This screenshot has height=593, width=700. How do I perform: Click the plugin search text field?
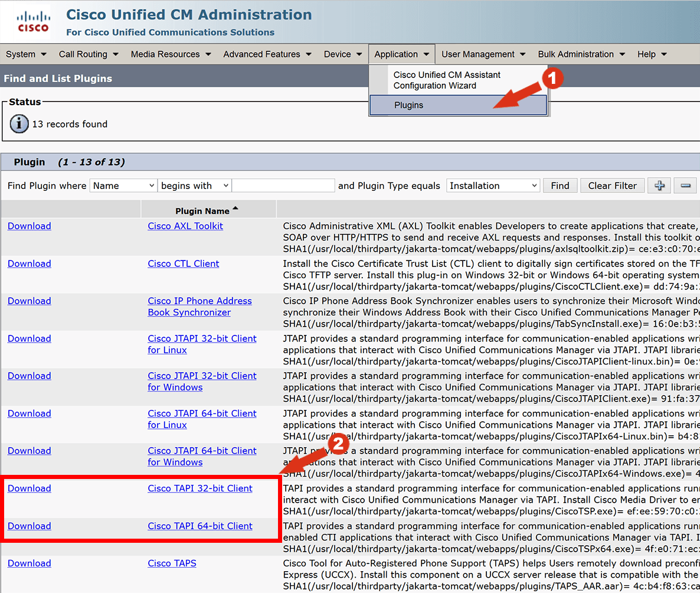tap(283, 185)
